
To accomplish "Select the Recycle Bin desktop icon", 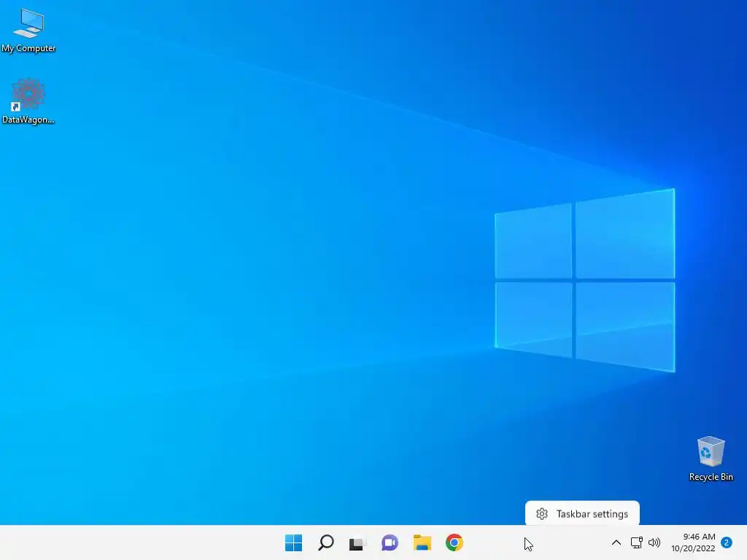I will [x=711, y=459].
